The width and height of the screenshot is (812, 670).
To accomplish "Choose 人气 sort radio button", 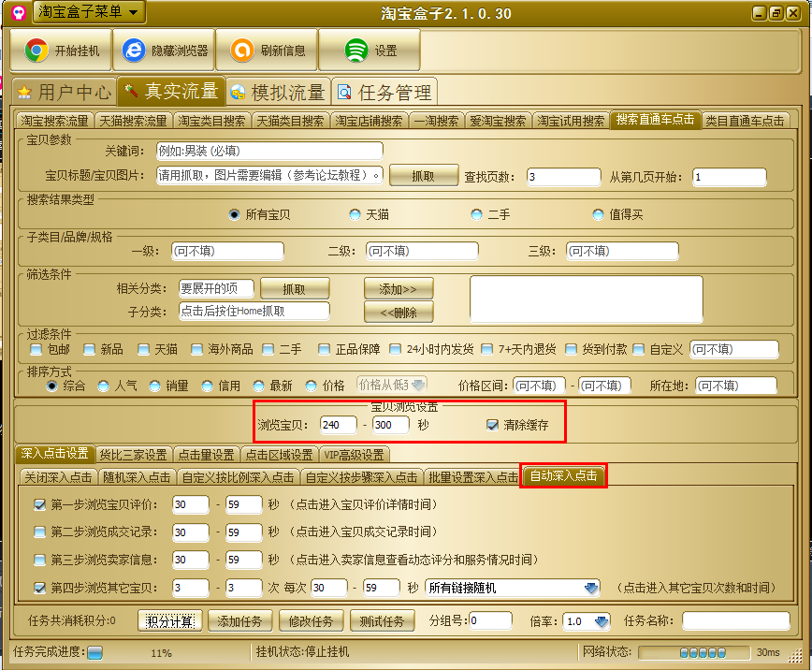I will (104, 386).
